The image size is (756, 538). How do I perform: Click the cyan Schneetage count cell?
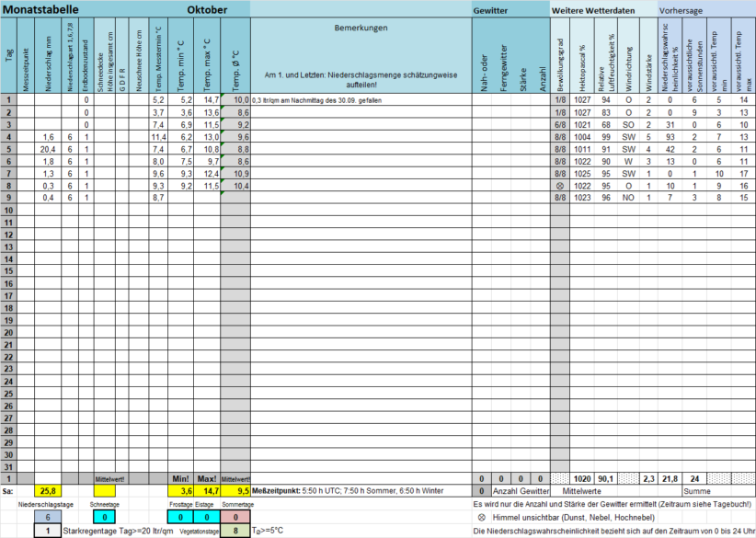pyautogui.click(x=103, y=518)
